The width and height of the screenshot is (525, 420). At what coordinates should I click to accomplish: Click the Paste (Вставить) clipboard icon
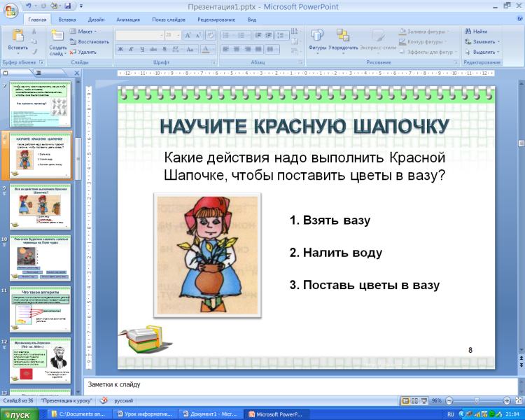(x=17, y=36)
